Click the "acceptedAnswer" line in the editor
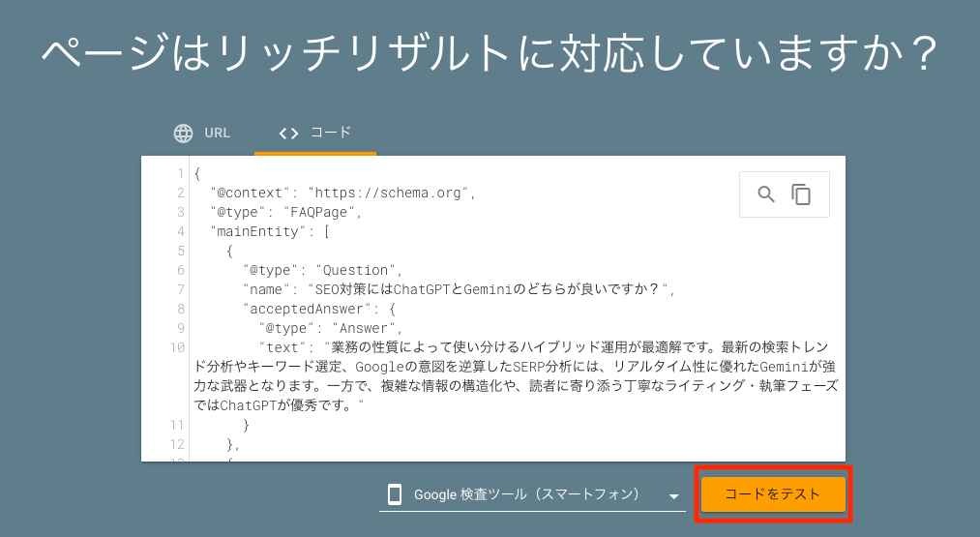The height and width of the screenshot is (537, 980). pos(318,309)
